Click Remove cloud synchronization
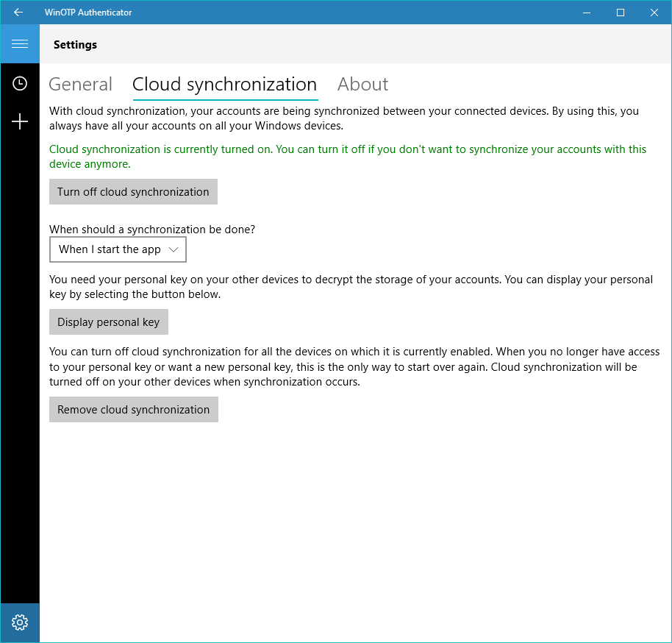Screen dimensions: 672x643 (133, 409)
